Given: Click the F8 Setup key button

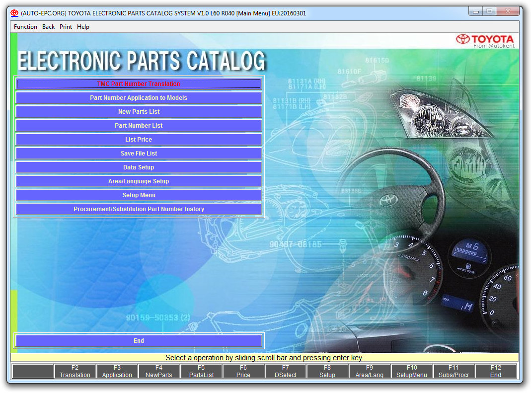Looking at the screenshot, I should pos(327,371).
